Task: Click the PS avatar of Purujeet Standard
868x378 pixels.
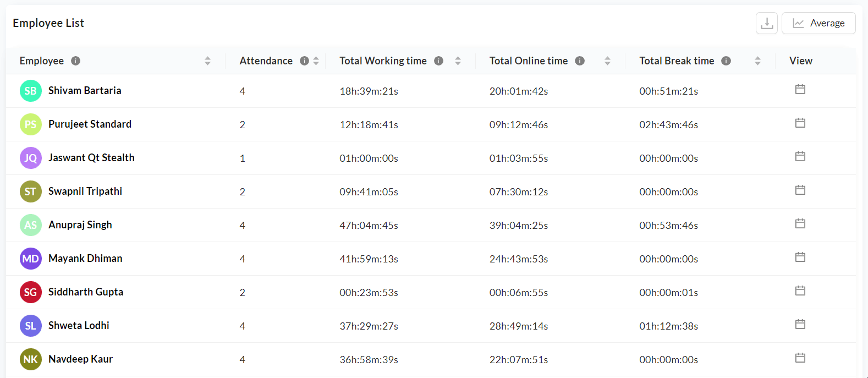Action: pyautogui.click(x=31, y=124)
